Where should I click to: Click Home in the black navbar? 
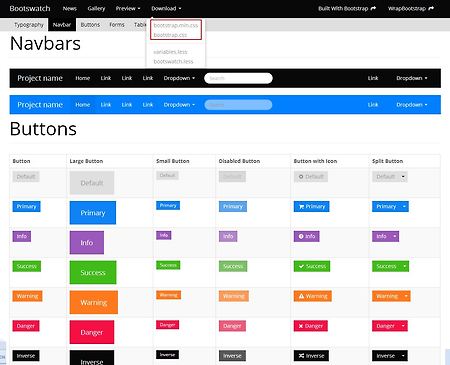[83, 78]
